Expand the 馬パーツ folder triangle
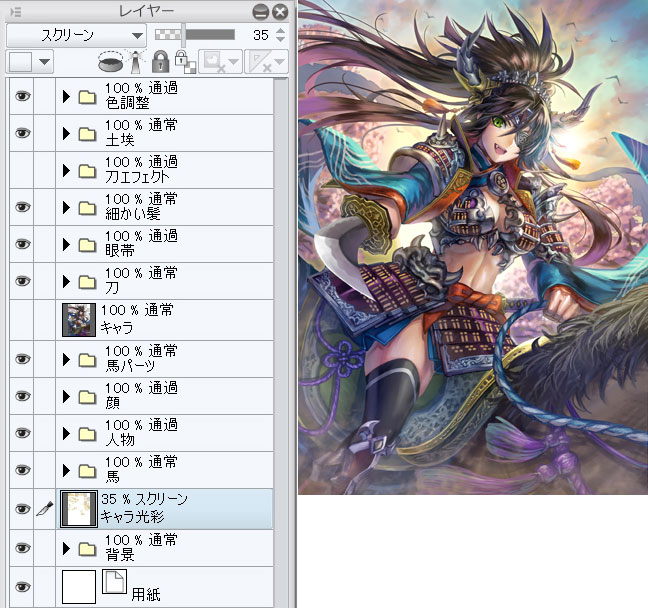This screenshot has height=608, width=648. click(66, 360)
